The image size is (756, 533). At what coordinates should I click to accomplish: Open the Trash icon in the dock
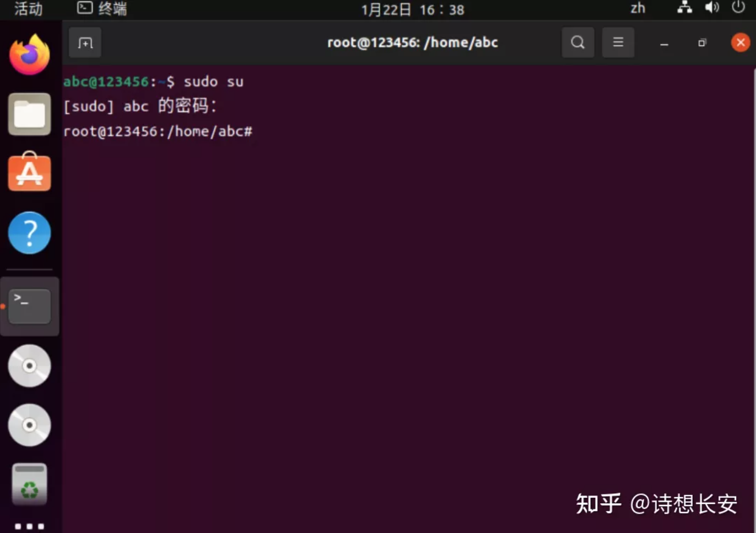[x=29, y=484]
